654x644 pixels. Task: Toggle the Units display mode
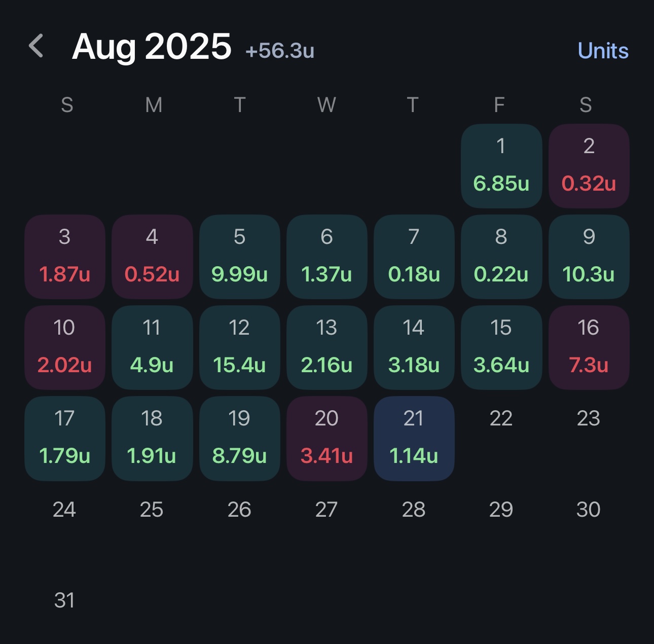(603, 51)
